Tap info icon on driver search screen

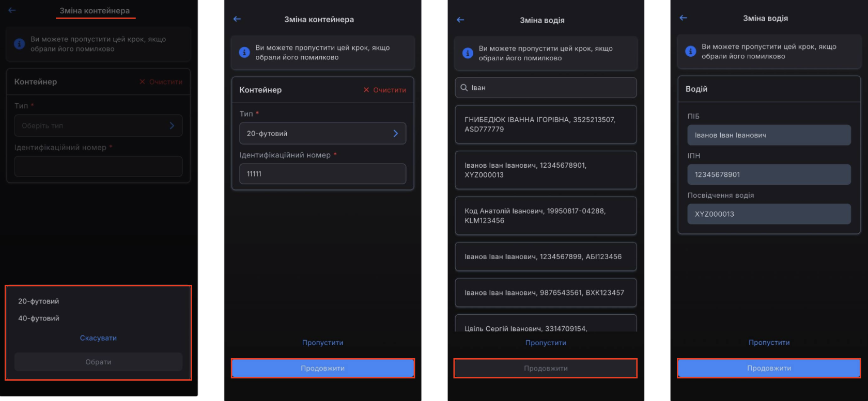click(468, 53)
